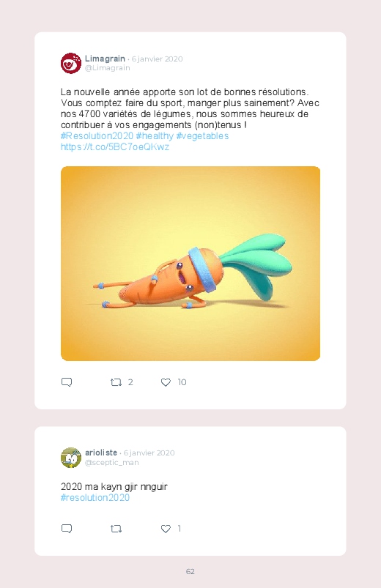Click the arioliste display name

101,453
